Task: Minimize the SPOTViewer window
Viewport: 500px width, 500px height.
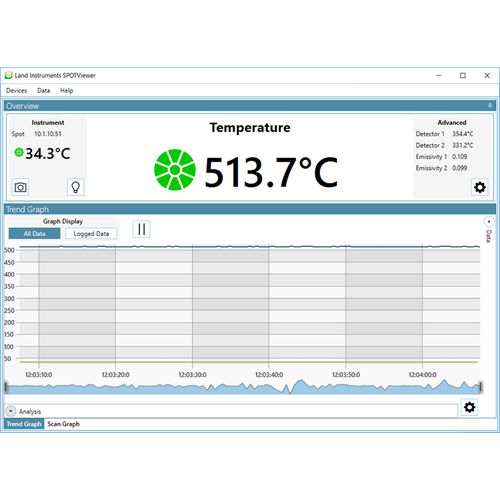Action: point(439,76)
